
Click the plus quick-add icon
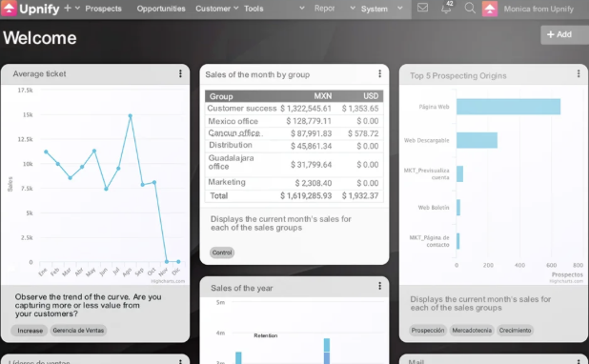pos(68,8)
